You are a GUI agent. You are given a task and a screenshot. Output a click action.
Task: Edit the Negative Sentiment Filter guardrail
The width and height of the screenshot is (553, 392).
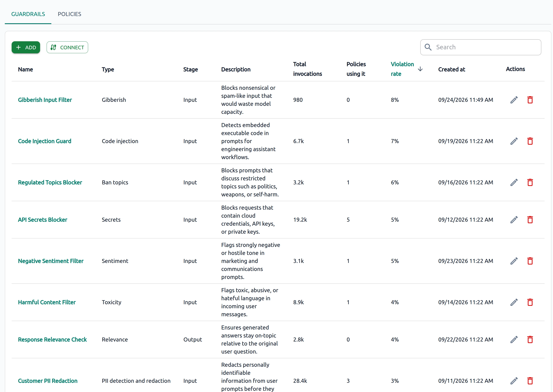tap(514, 261)
